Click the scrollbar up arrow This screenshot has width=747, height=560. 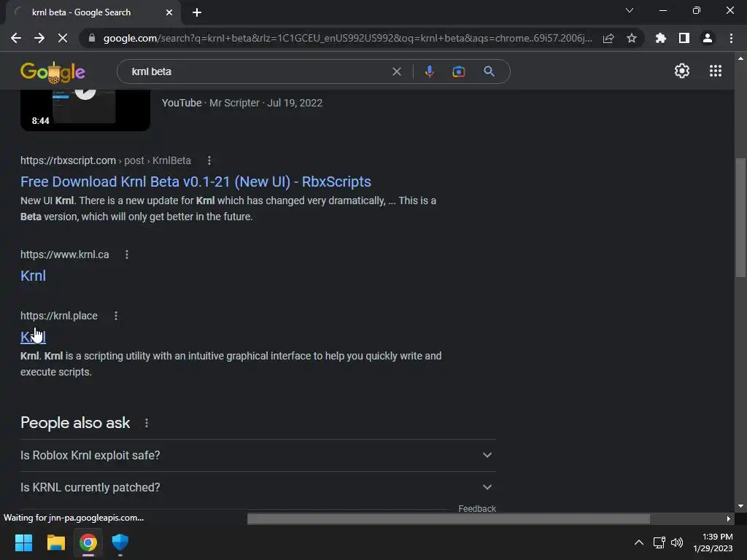[740, 58]
